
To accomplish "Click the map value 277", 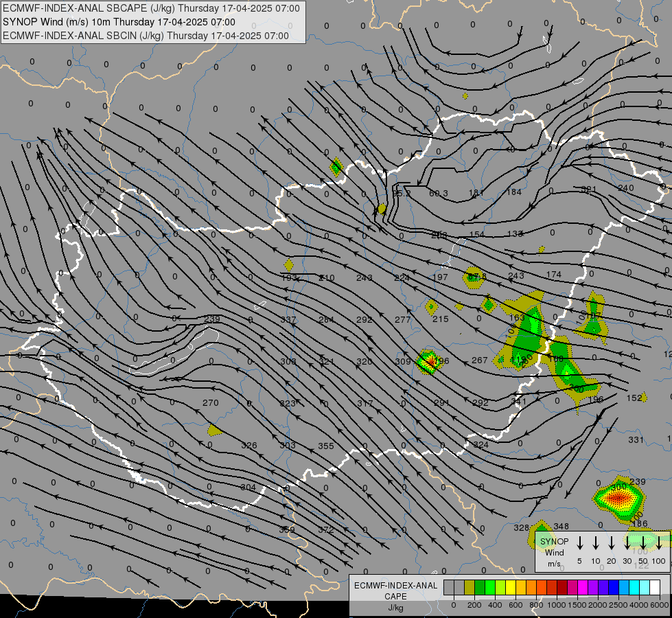I will point(402,320).
